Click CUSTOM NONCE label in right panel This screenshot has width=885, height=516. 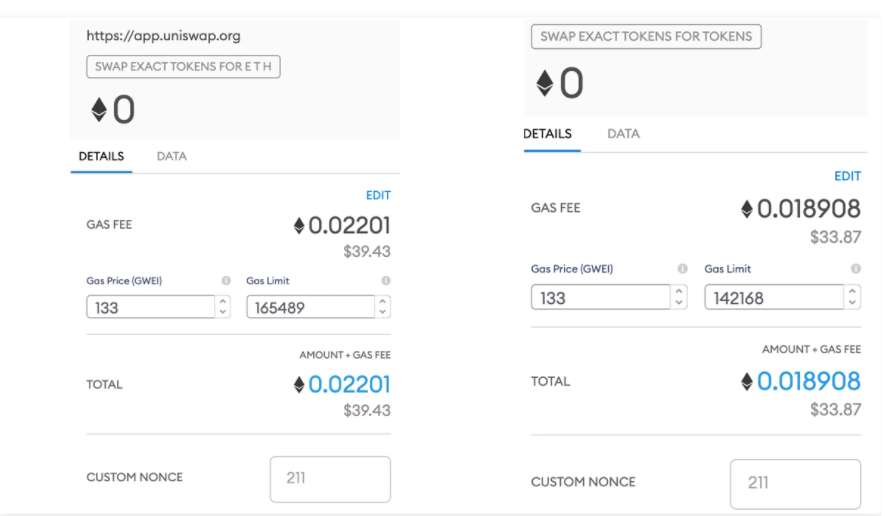(583, 482)
